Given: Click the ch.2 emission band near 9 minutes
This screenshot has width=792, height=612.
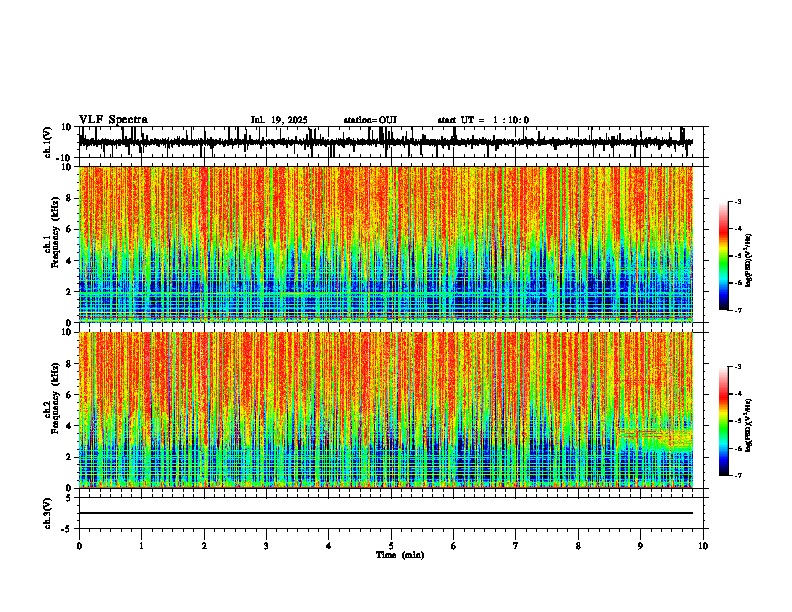Looking at the screenshot, I should pos(655,439).
